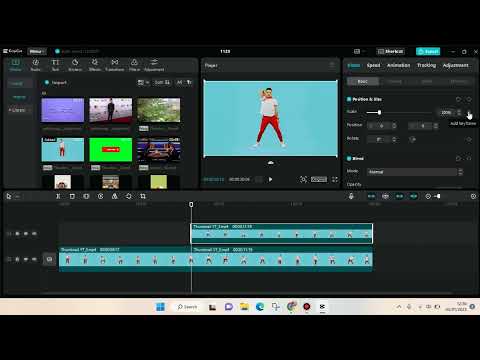Click the Import media button
The image size is (480, 360).
[x=56, y=82]
